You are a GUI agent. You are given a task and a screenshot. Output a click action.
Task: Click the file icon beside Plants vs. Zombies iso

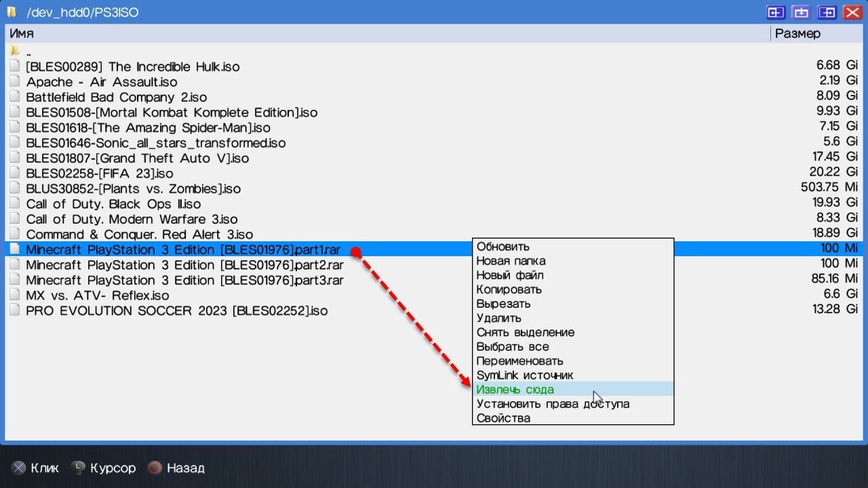(15, 188)
